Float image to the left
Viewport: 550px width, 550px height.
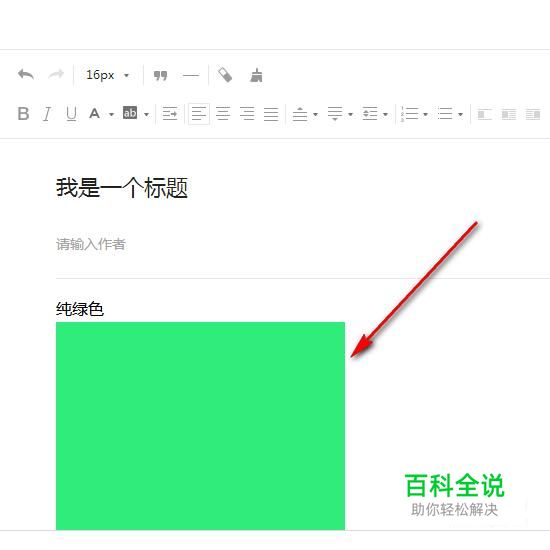pyautogui.click(x=485, y=114)
